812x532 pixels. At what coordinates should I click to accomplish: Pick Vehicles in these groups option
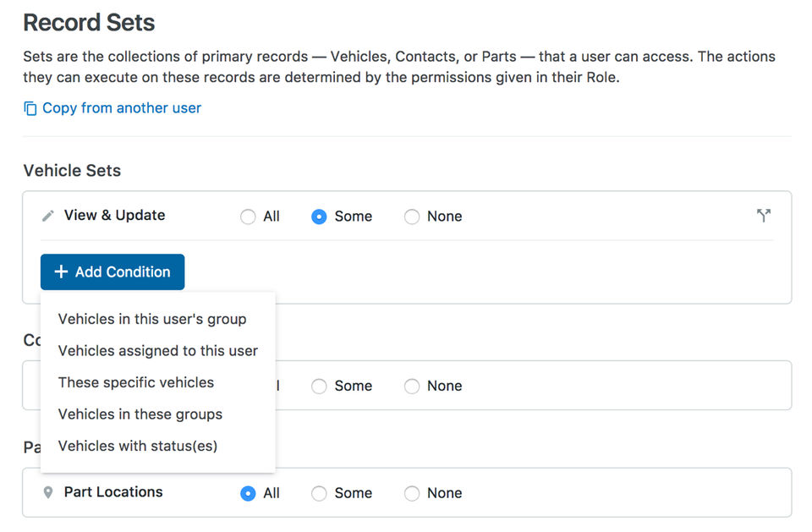point(140,414)
